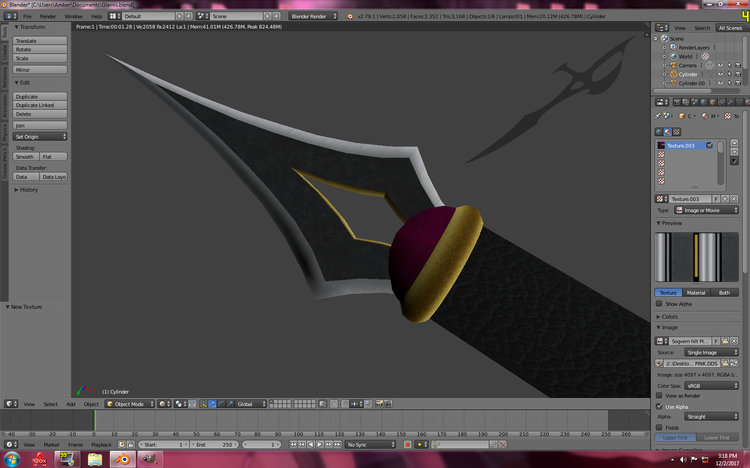Click the Duplicate Linked button

tap(40, 105)
